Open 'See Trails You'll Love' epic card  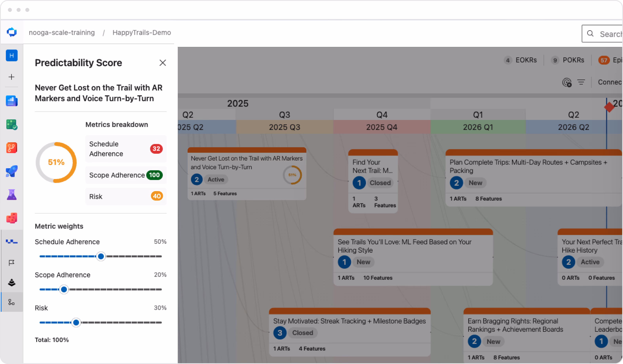413,257
